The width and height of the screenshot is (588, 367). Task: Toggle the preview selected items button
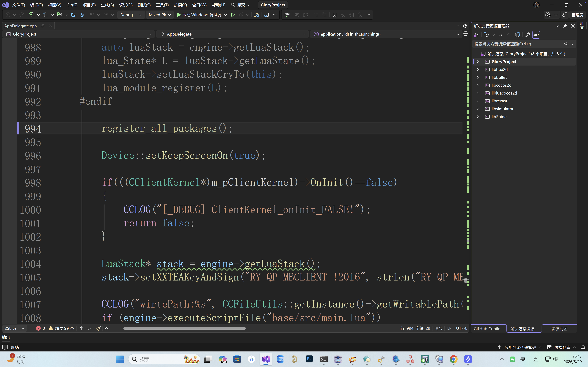coord(536,35)
